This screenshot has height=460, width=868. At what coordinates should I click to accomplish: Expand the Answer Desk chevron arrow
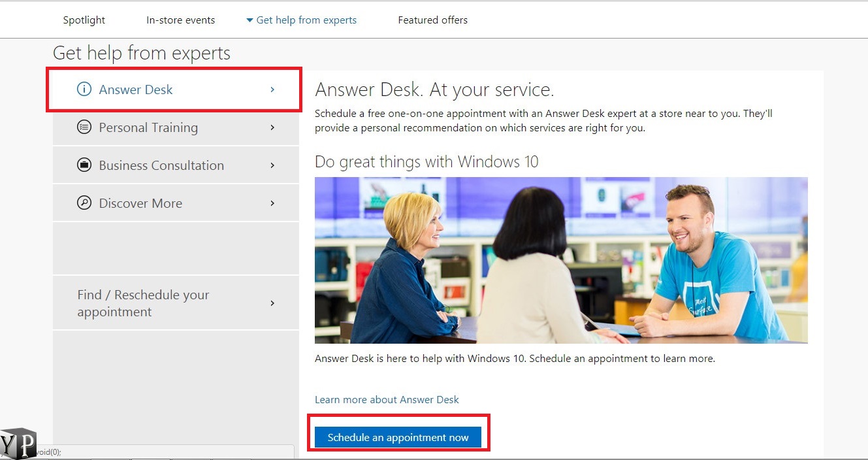tap(272, 90)
